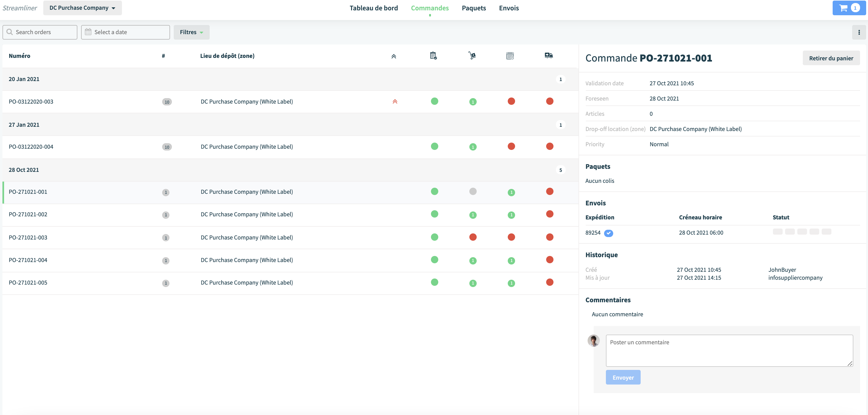Switch to the Paquets tab

[x=473, y=8]
